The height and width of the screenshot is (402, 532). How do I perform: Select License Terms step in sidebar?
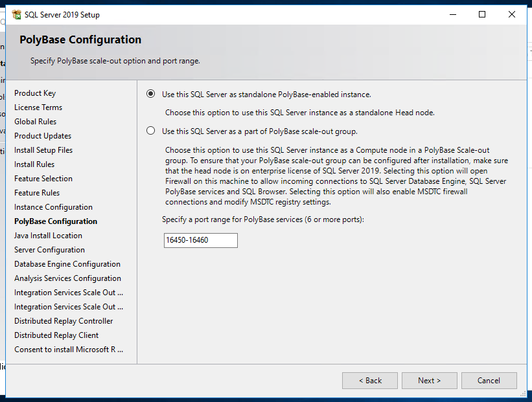[38, 107]
